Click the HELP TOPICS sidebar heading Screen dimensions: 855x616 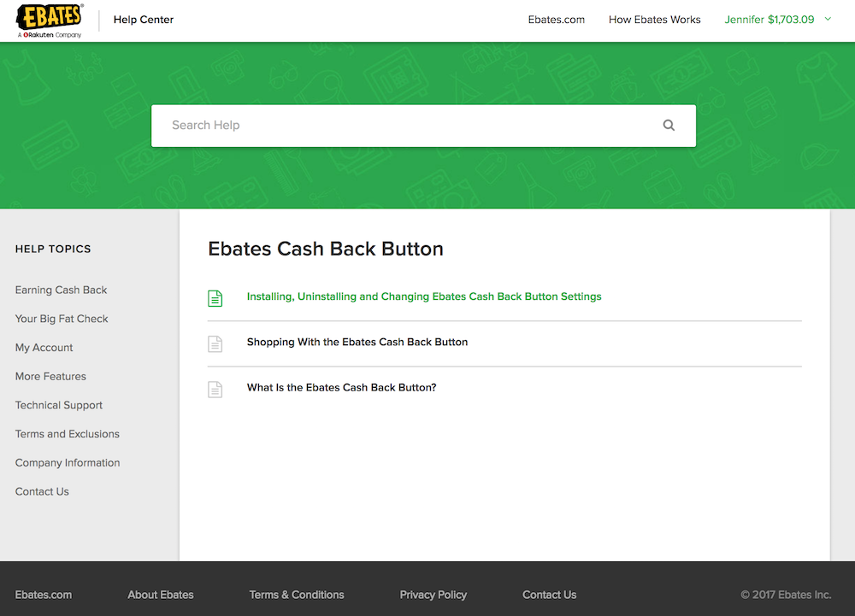53,249
